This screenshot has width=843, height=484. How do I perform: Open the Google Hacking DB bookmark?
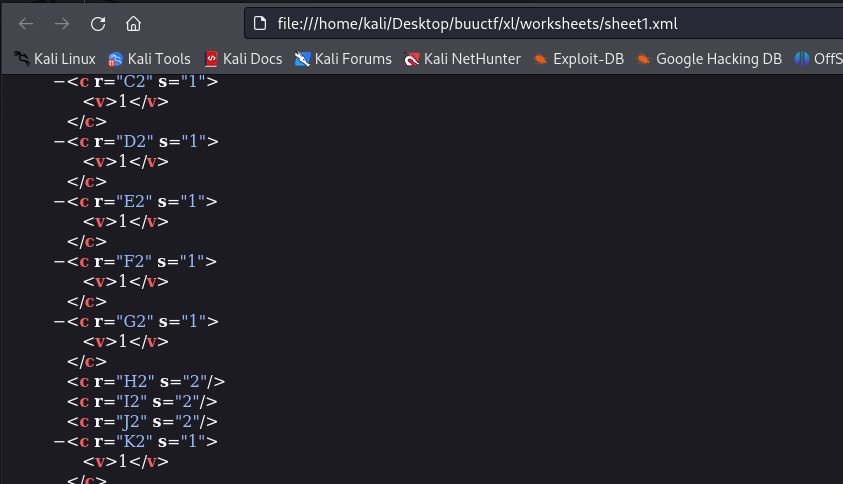(709, 59)
